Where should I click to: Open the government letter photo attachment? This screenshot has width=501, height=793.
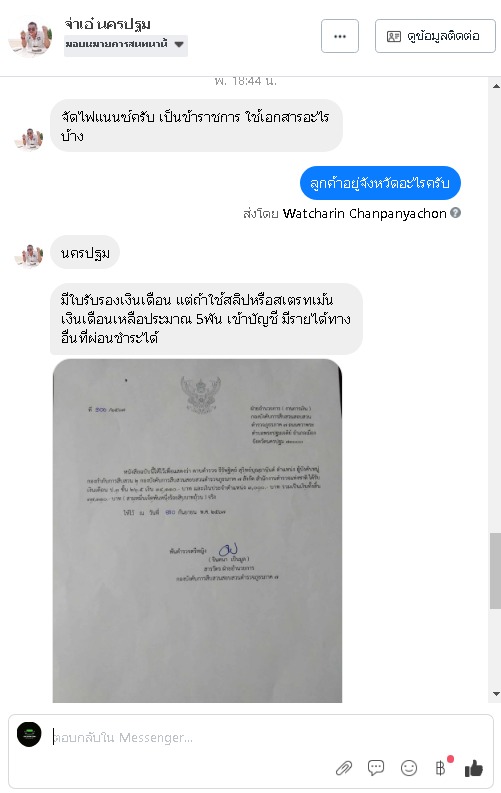197,531
